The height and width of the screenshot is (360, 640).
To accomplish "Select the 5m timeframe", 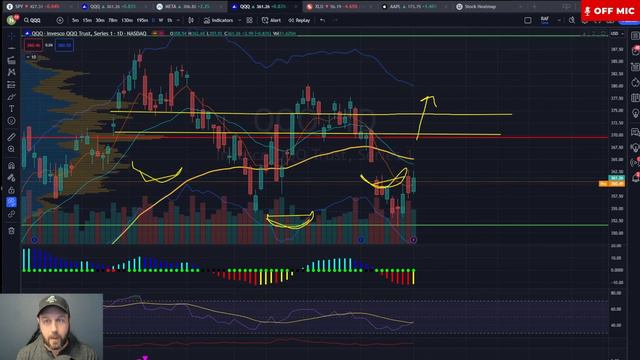I will [x=75, y=20].
